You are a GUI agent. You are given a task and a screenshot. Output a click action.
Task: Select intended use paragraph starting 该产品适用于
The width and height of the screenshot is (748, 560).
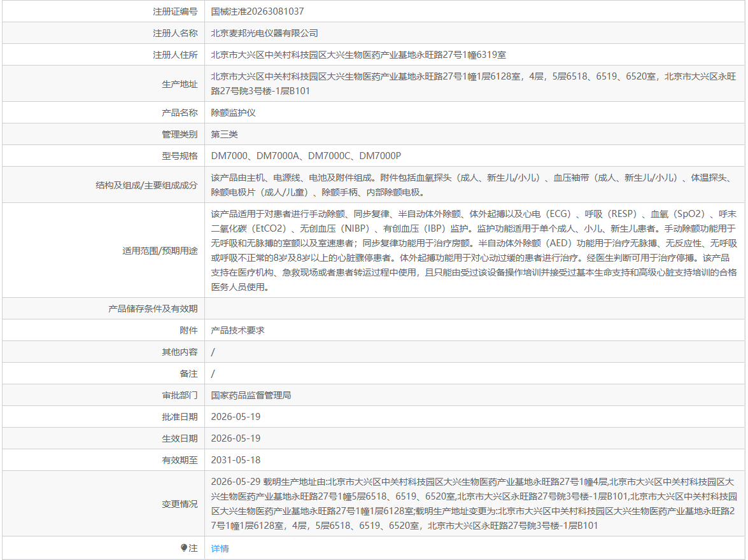(474, 251)
